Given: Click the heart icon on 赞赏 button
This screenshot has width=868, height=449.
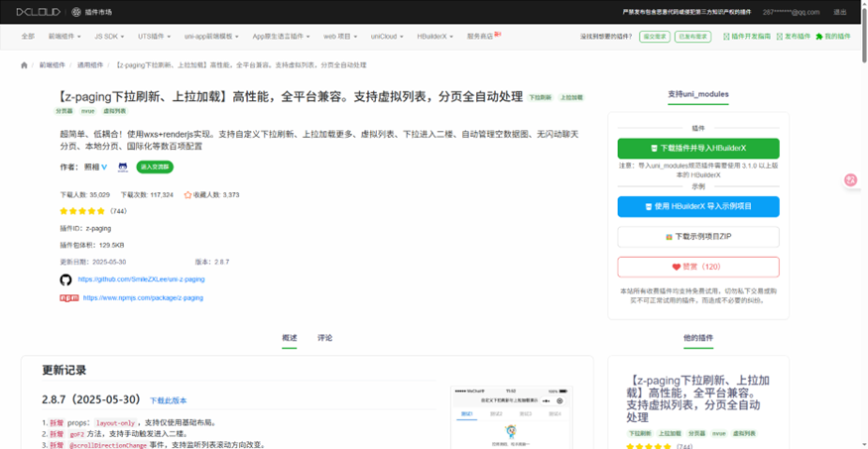Looking at the screenshot, I should pyautogui.click(x=676, y=267).
